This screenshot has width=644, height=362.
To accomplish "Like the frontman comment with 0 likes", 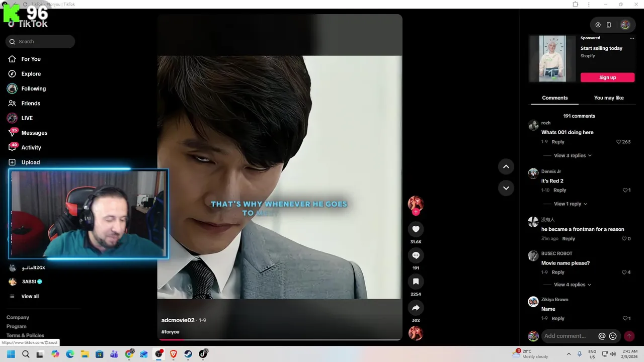I will tap(624, 239).
